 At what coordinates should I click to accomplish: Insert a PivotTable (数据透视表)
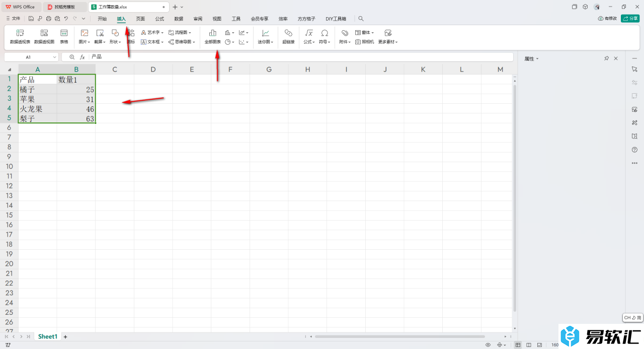tap(20, 37)
